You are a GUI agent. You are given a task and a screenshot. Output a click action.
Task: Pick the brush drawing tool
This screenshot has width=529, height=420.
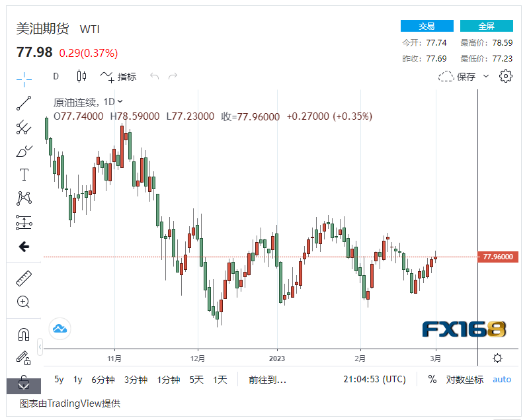tap(24, 151)
